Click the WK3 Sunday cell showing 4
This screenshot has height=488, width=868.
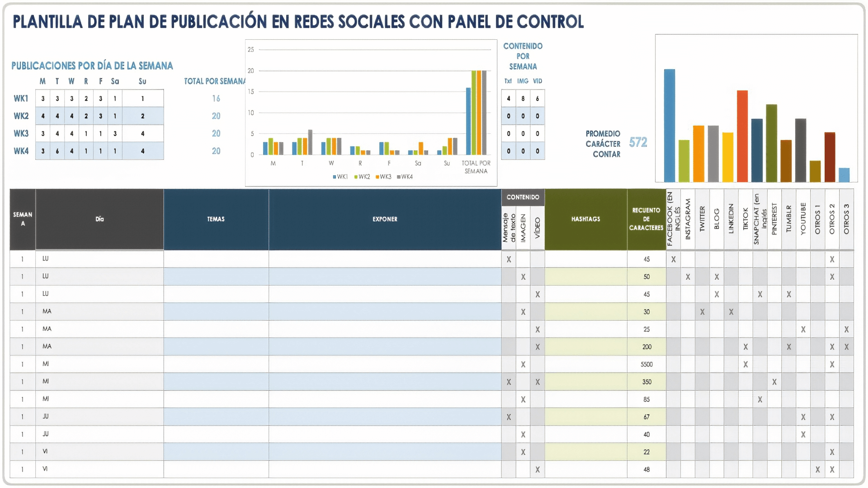click(143, 134)
